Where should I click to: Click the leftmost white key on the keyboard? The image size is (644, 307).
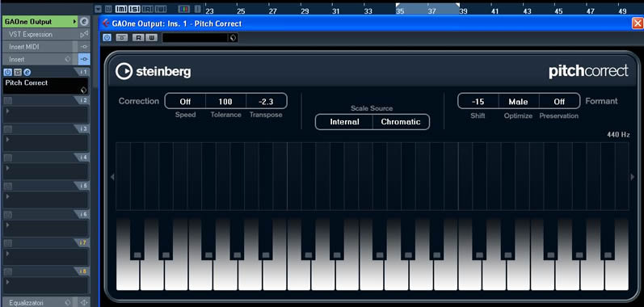(128, 275)
